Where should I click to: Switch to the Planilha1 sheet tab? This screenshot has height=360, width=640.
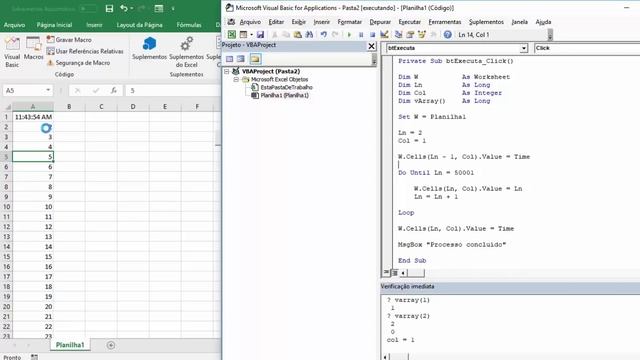[x=70, y=345]
